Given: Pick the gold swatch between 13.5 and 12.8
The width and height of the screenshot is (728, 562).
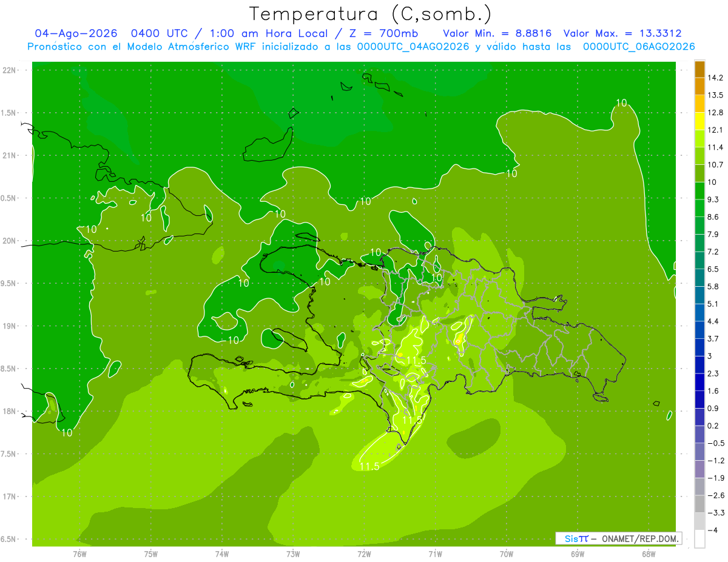Looking at the screenshot, I should pos(699,104).
